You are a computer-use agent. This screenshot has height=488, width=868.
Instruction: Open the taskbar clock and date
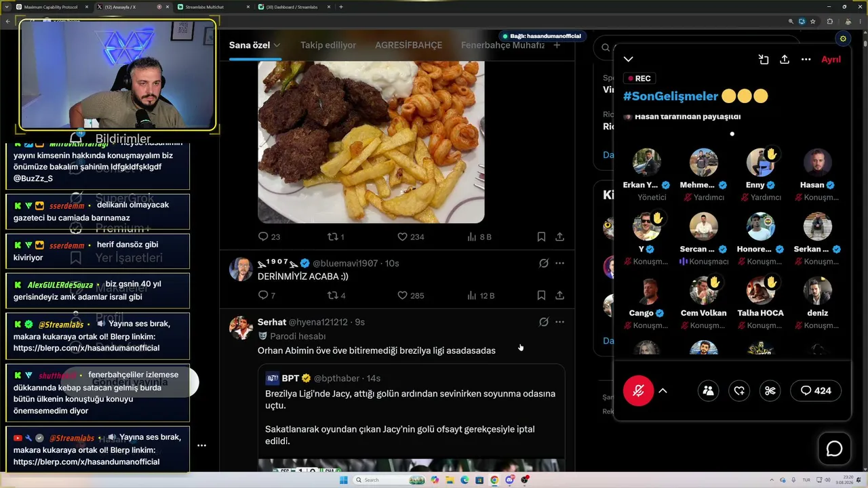click(844, 480)
